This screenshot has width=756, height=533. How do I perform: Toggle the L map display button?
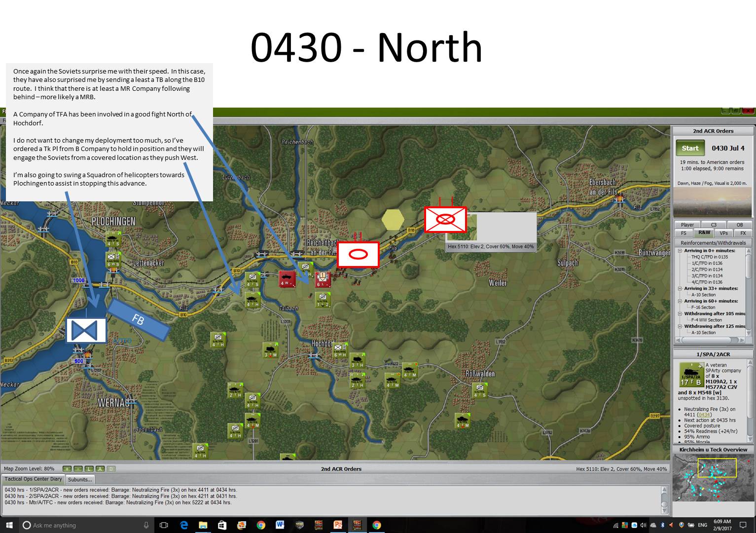89,469
